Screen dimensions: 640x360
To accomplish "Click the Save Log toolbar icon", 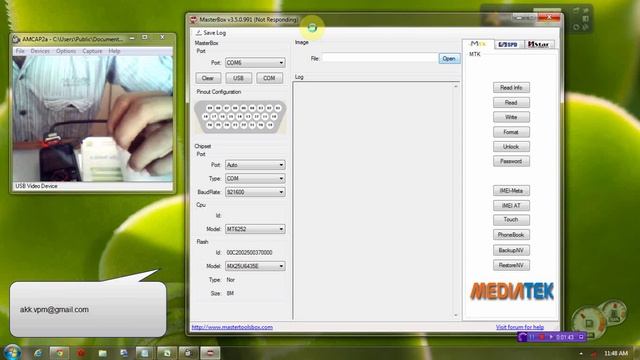I will pos(199,33).
